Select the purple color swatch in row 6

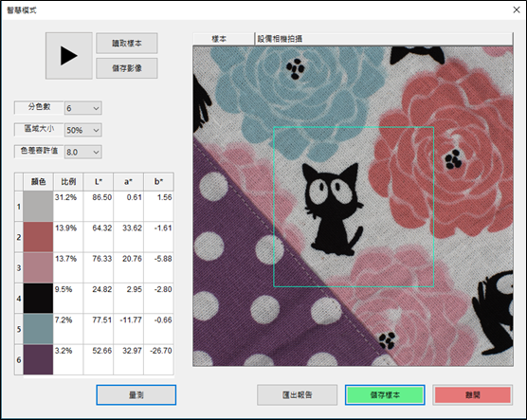(38, 359)
